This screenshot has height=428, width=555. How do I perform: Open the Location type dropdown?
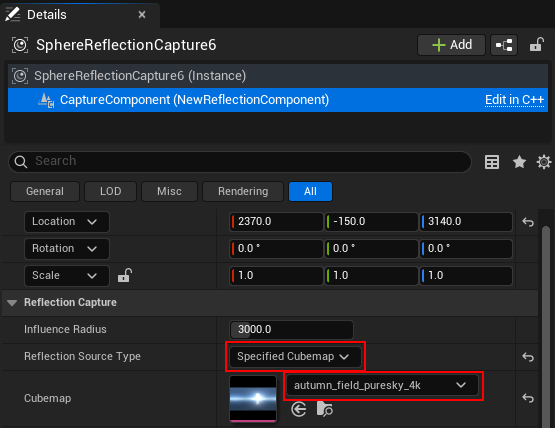click(67, 222)
